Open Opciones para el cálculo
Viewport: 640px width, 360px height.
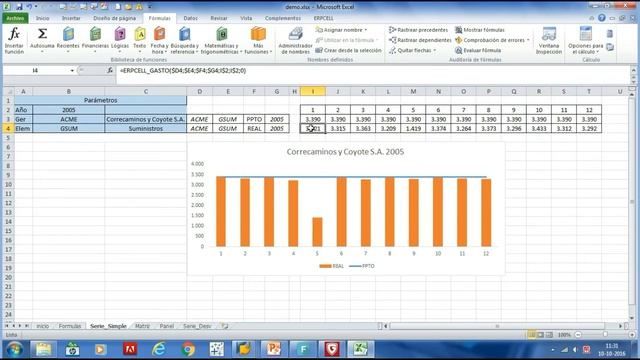pos(585,40)
